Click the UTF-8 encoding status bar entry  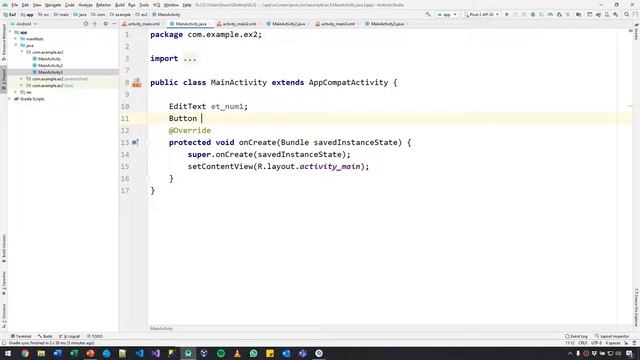click(596, 343)
